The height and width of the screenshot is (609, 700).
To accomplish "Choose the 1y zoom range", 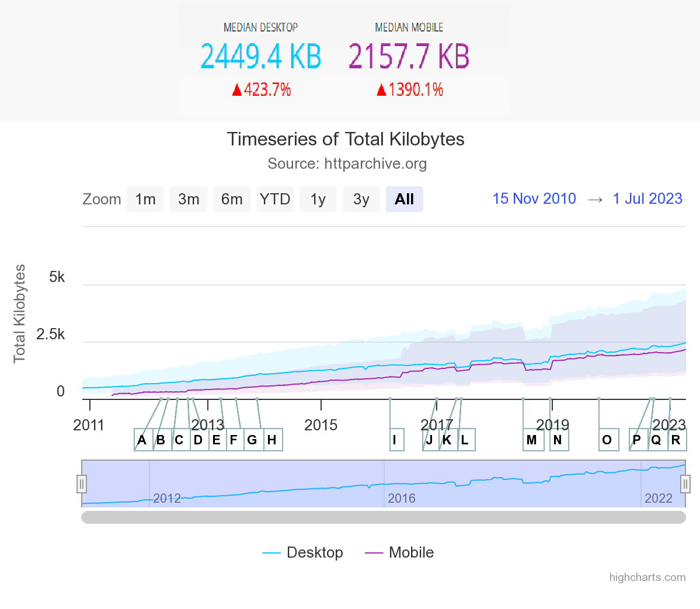I will 318,199.
